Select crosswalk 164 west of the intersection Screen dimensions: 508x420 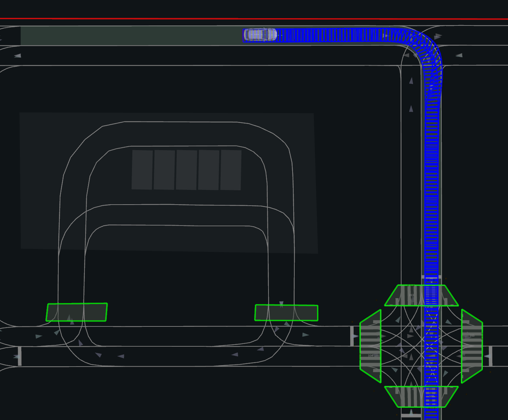370,346
